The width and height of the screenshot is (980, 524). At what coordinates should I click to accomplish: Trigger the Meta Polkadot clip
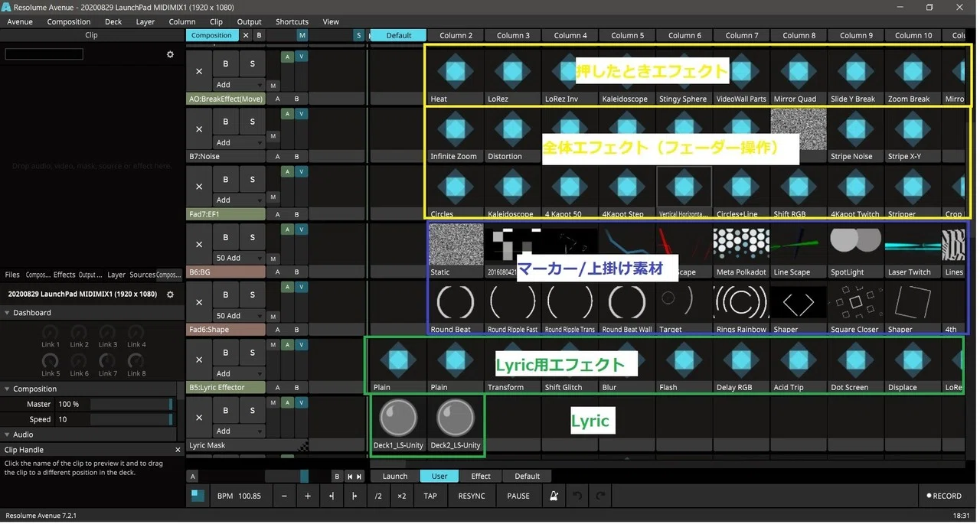pos(740,245)
